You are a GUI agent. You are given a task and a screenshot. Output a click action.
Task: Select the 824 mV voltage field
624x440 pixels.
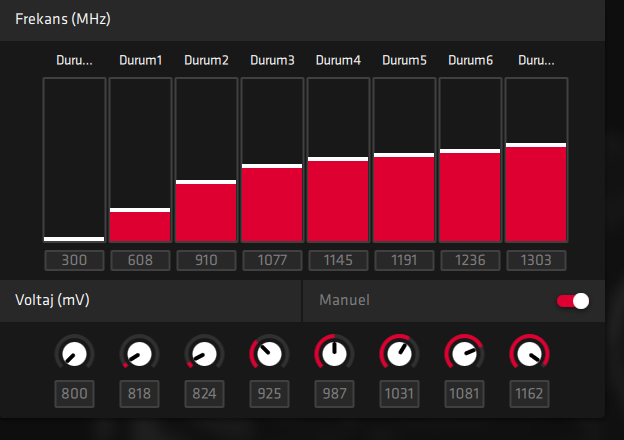[205, 394]
